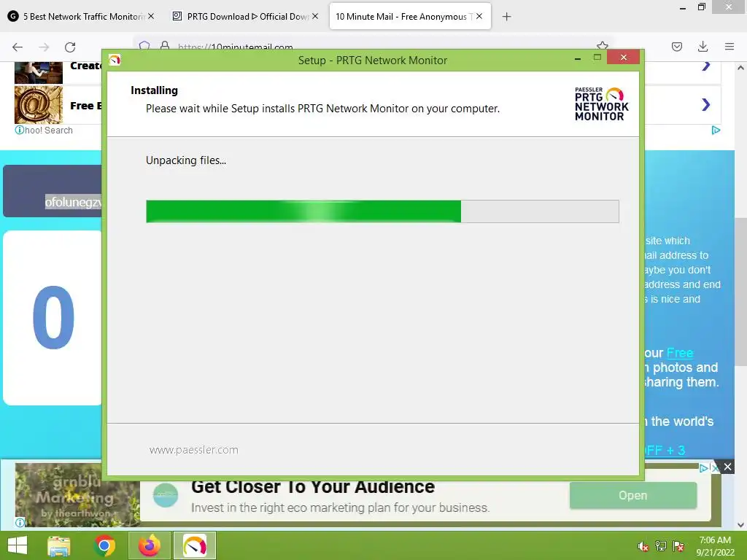Click the PRTG installer taskbar icon
The width and height of the screenshot is (747, 560).
pyautogui.click(x=194, y=545)
